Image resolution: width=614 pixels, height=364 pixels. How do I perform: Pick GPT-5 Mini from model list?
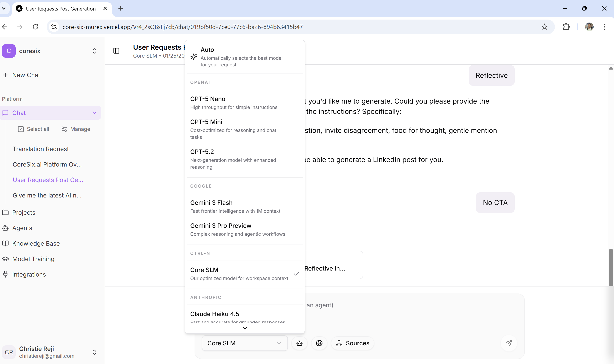(x=233, y=129)
